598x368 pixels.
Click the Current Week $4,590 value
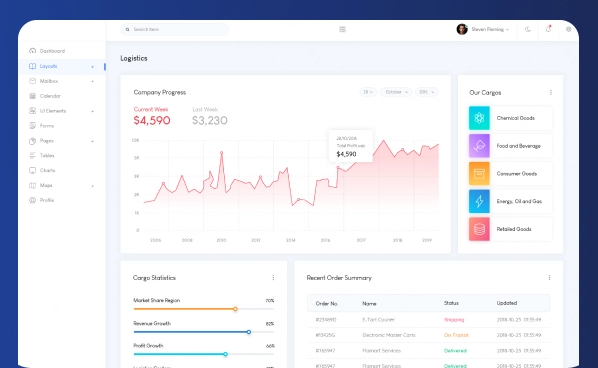pos(152,121)
